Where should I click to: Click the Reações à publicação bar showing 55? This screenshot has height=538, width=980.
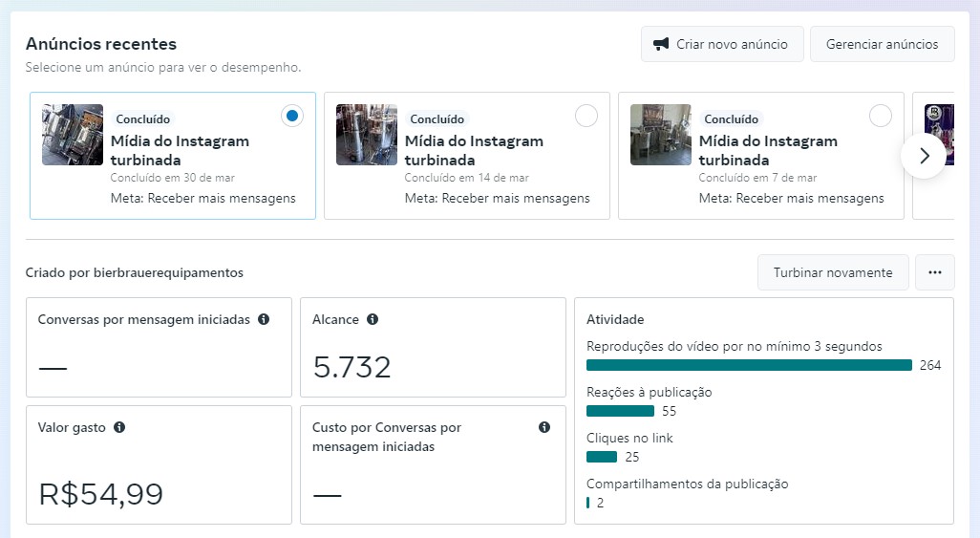tap(620, 411)
